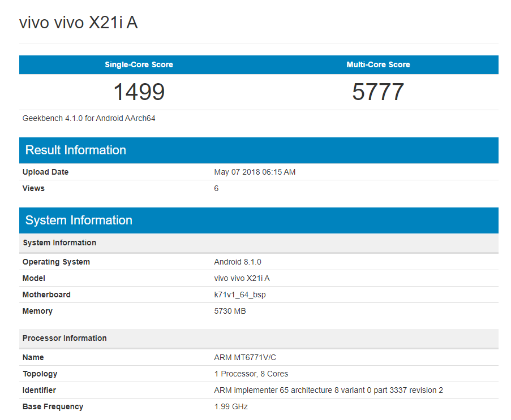The image size is (511, 420).
Task: Click the vivo vivo X21i A page title
Action: pyautogui.click(x=78, y=22)
